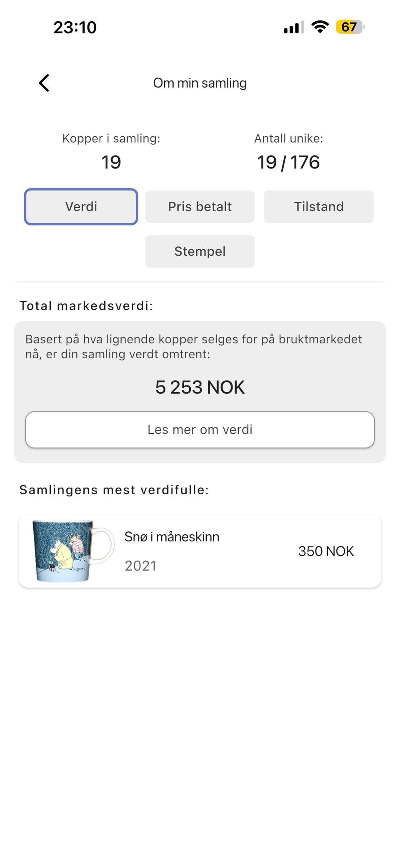400x868 pixels.
Task: Tap the Antall unike 19 / 176 value
Action: pos(288,162)
